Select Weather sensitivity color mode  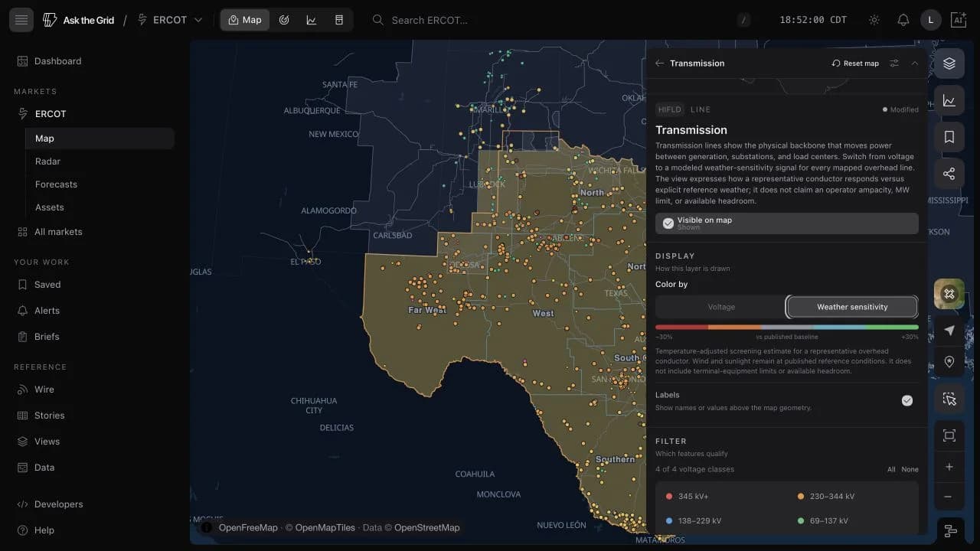852,307
